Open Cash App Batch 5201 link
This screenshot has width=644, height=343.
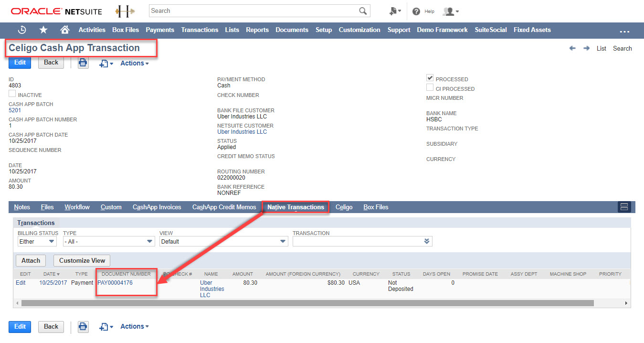pos(15,110)
